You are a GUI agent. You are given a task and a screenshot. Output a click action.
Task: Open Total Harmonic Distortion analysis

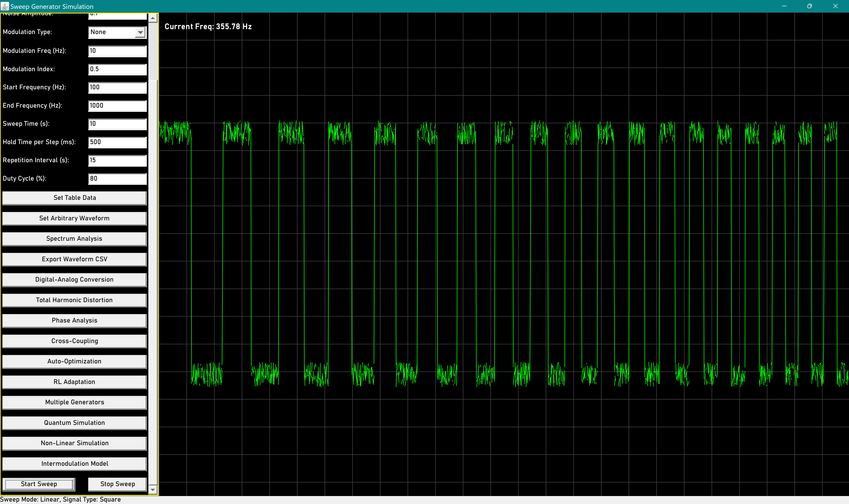74,300
